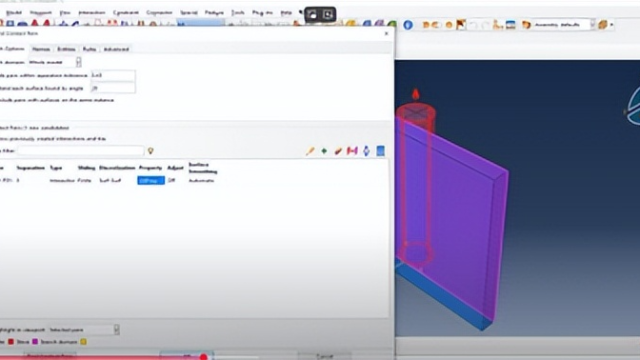
Task: Click the blue info query icon in toolbar
Action: [x=408, y=25]
